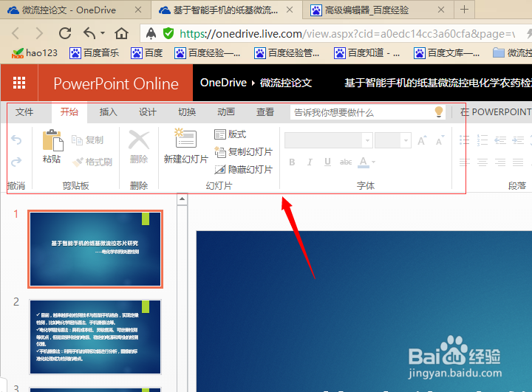Open font color dropdown arrow
The width and height of the screenshot is (532, 392).
pos(374,162)
